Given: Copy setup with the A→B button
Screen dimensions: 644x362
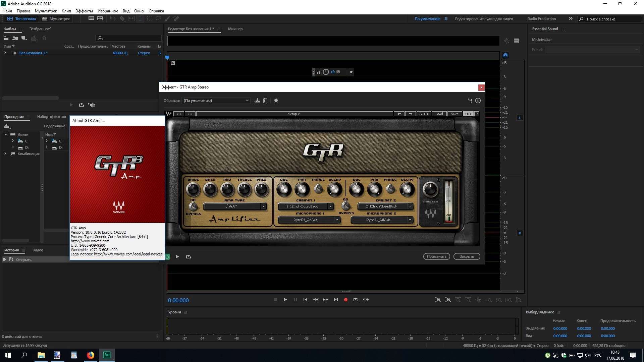Looking at the screenshot, I should [423, 114].
